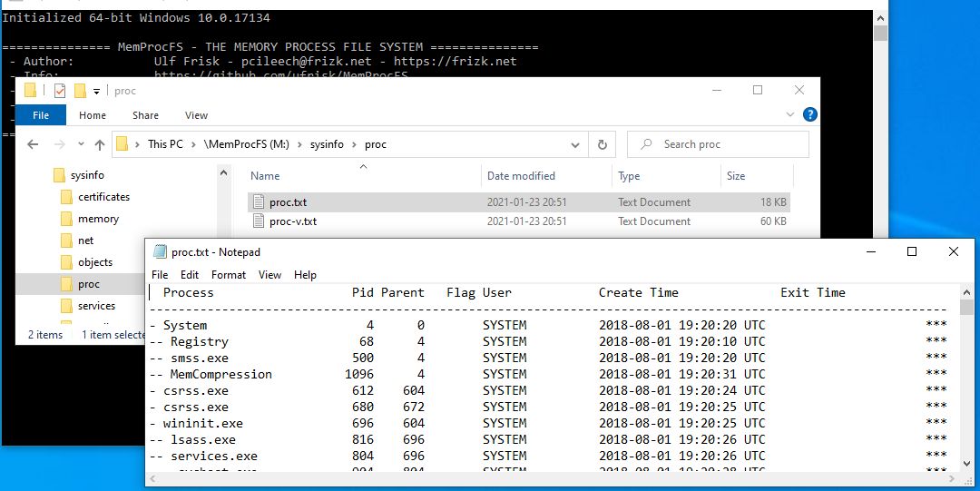
Task: Click the objects folder icon in tree
Action: pos(67,262)
